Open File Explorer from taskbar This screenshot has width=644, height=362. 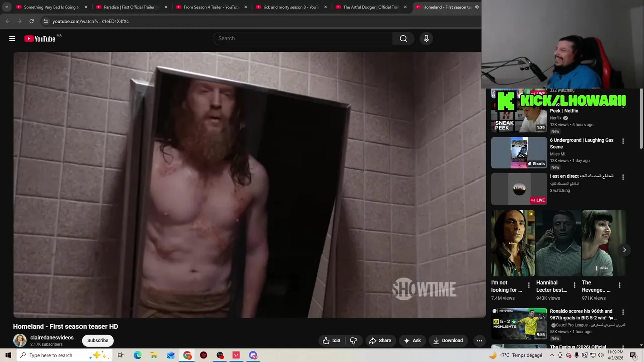pyautogui.click(x=154, y=355)
